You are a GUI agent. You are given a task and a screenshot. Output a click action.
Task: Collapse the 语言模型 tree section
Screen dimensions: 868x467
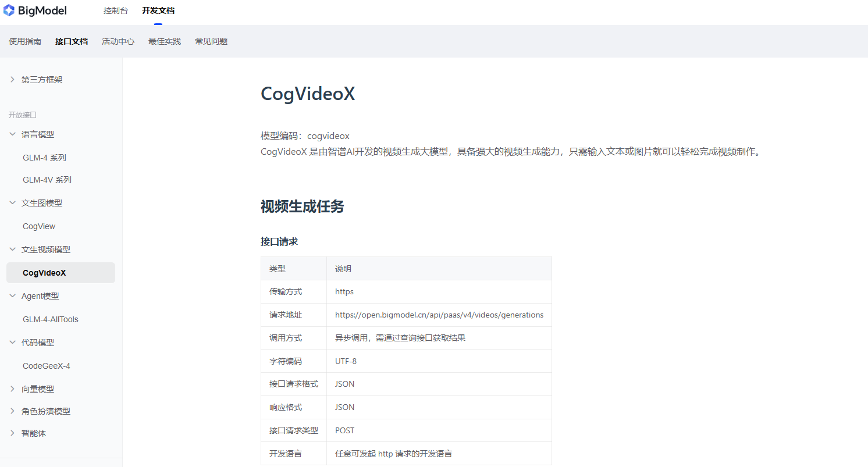(13, 134)
